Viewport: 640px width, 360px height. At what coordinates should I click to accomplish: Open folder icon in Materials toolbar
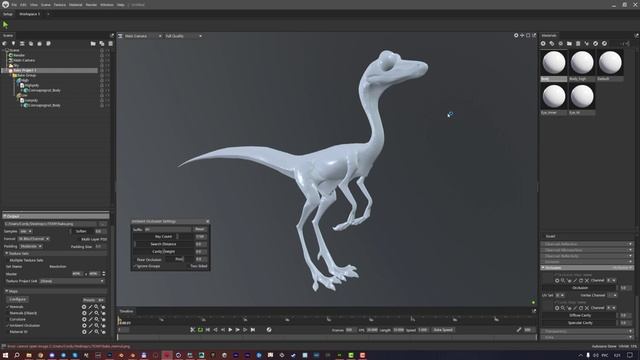(569, 43)
